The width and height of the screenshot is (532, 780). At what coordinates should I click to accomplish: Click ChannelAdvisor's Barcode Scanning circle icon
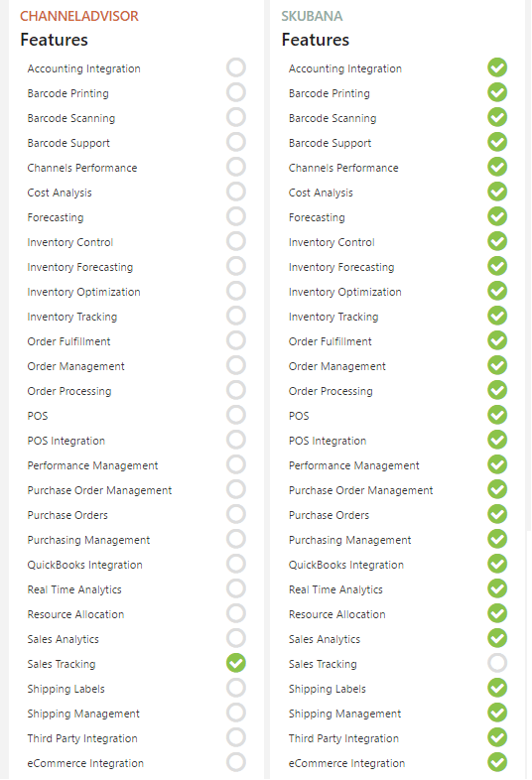point(236,117)
